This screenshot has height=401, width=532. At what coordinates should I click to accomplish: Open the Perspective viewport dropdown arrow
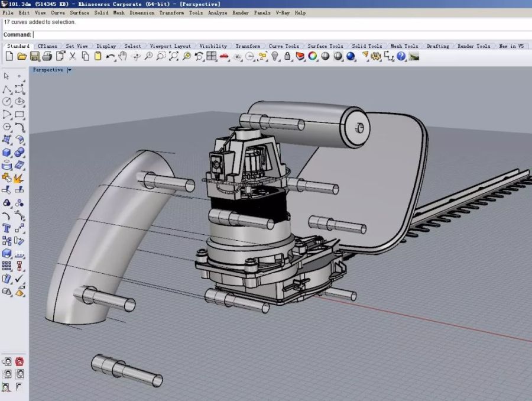tap(69, 70)
